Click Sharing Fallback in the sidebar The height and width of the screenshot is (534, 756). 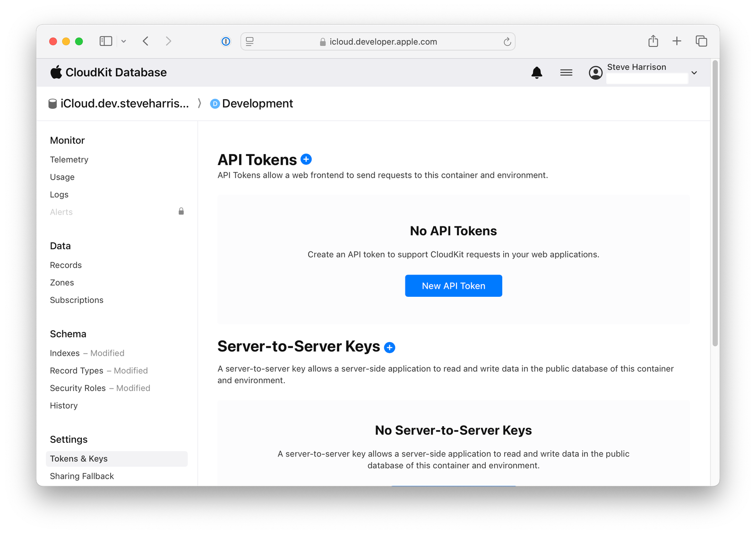[x=82, y=476]
